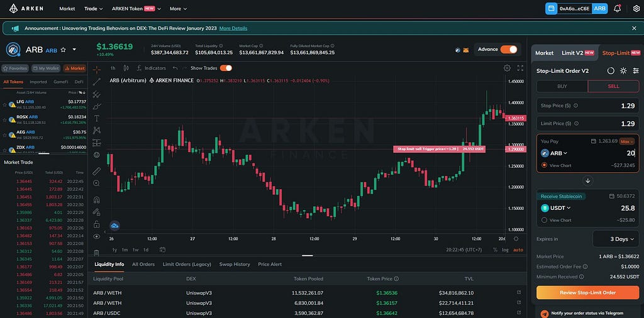This screenshot has width=644, height=318.
Task: Open the 3 Days expiry dropdown
Action: click(616, 239)
